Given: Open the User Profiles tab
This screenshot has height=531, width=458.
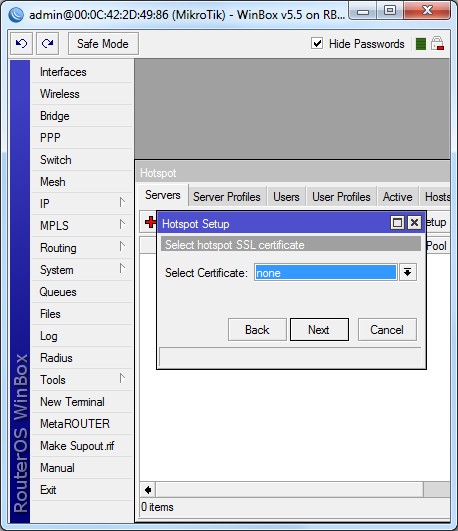Looking at the screenshot, I should click(x=341, y=196).
